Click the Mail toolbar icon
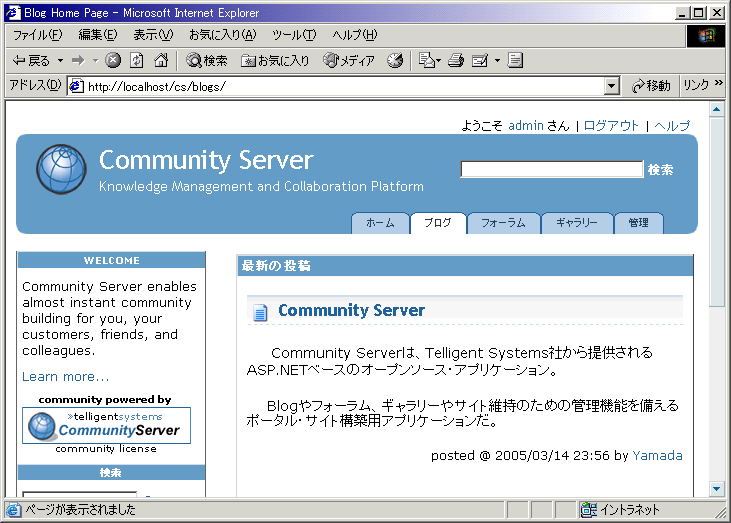This screenshot has height=523, width=731. (429, 60)
